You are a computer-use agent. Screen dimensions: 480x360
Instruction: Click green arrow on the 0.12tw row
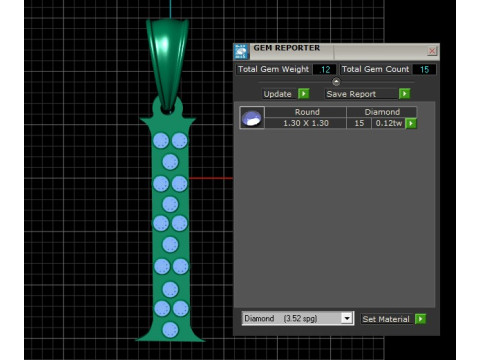point(411,123)
